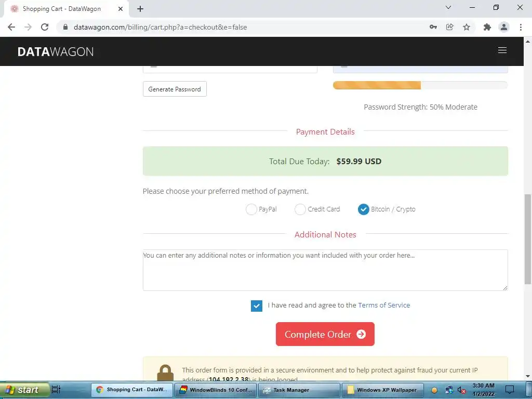Select Credit Card payment method

coord(300,209)
